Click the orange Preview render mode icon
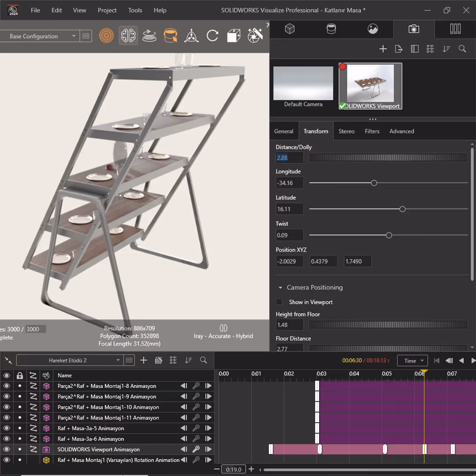476x476 pixels. pos(106,36)
